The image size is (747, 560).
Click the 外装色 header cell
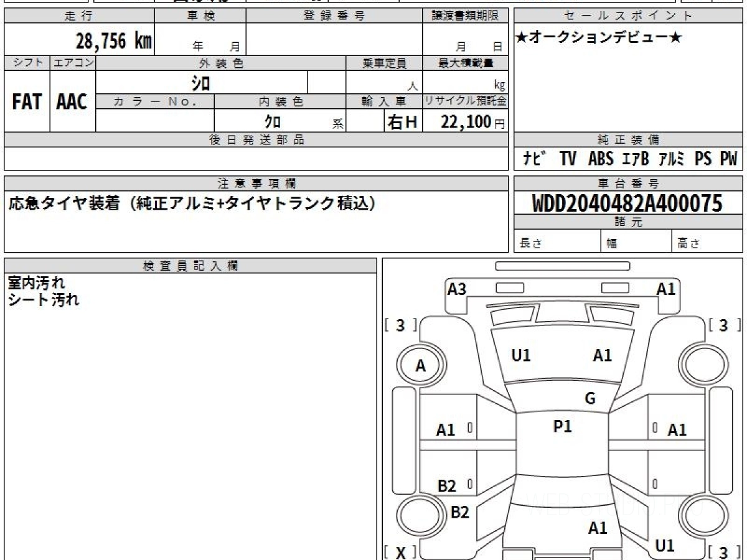(x=221, y=63)
